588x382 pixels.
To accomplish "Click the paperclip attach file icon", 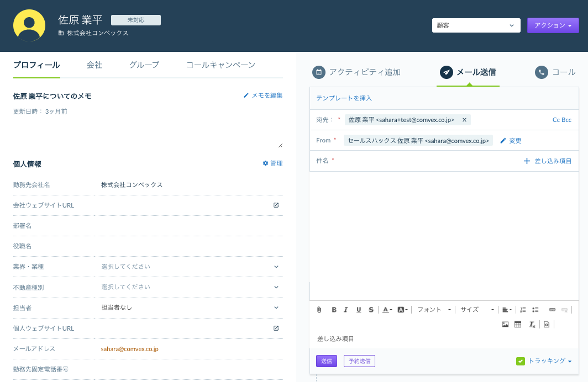I will click(x=319, y=310).
